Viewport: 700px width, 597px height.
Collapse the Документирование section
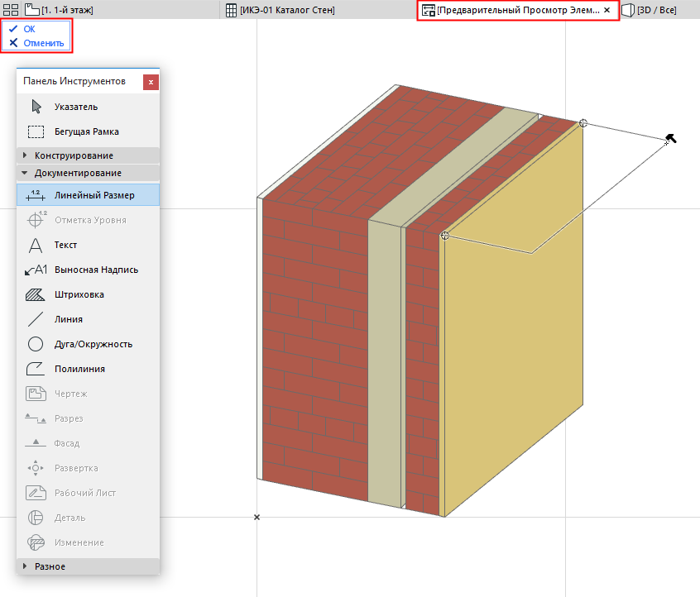coord(88,173)
